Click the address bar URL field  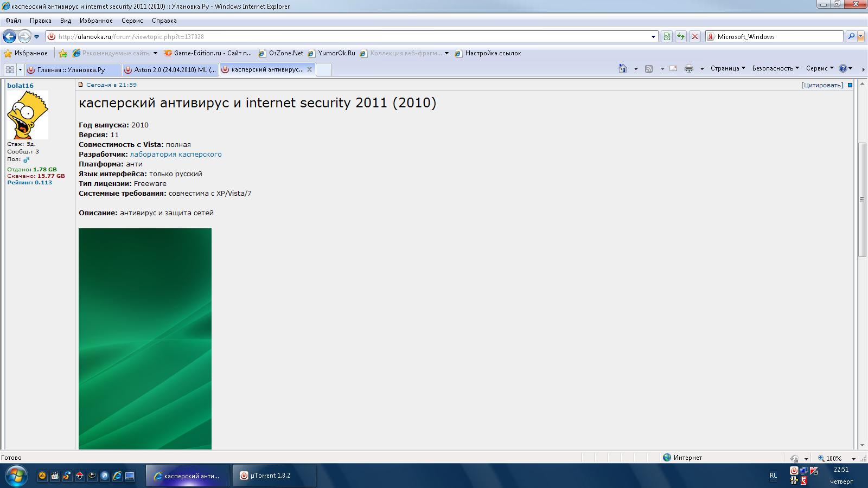353,36
